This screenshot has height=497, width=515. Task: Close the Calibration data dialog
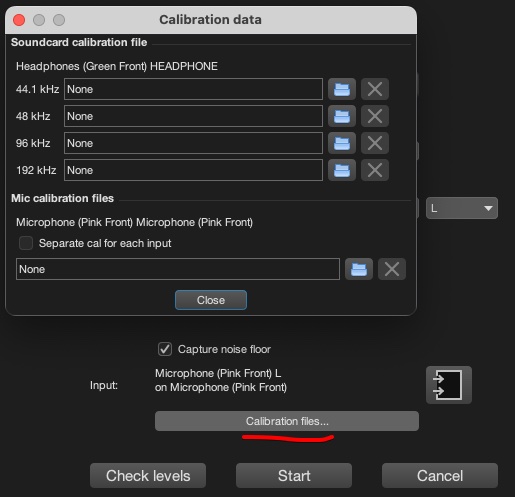[x=211, y=300]
